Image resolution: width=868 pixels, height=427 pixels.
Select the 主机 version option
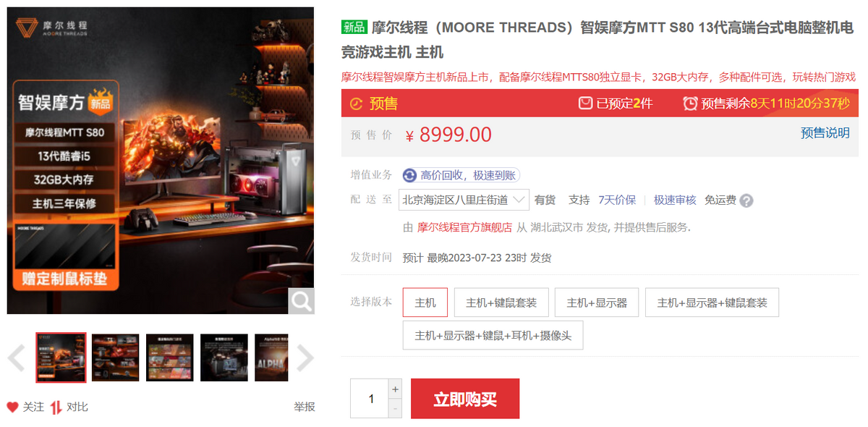click(x=425, y=303)
